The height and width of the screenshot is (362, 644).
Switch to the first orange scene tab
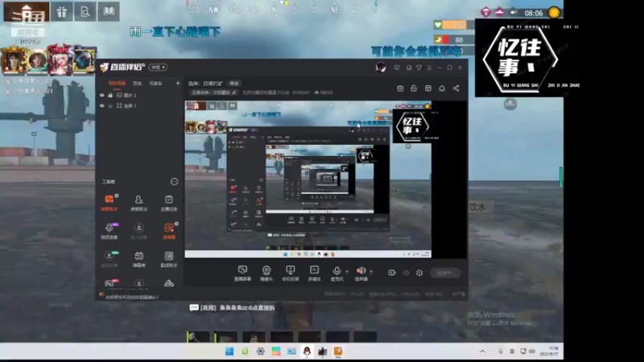117,84
